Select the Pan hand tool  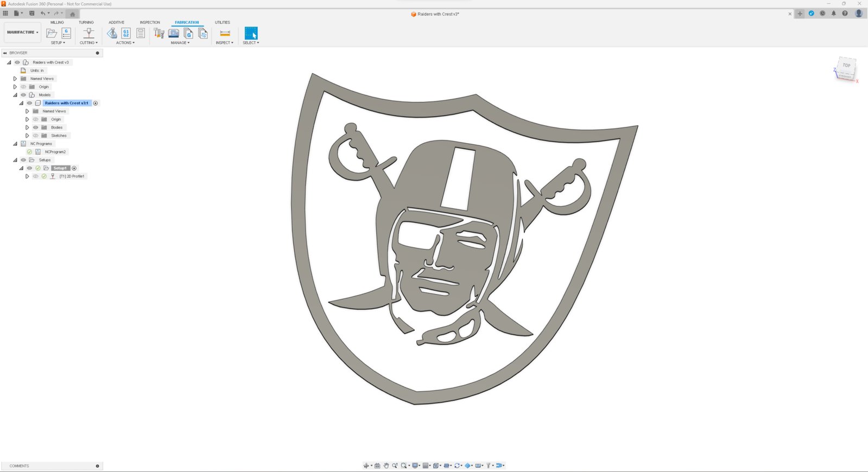click(x=386, y=465)
